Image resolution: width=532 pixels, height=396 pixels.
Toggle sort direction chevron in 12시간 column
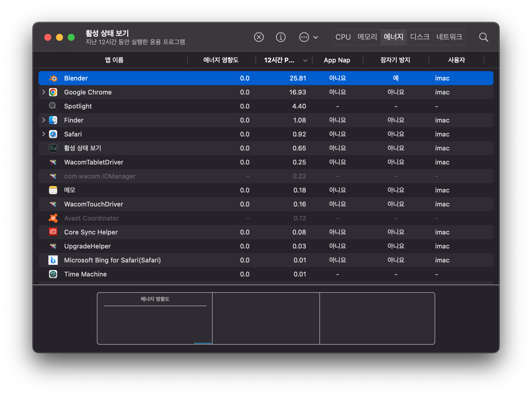305,60
